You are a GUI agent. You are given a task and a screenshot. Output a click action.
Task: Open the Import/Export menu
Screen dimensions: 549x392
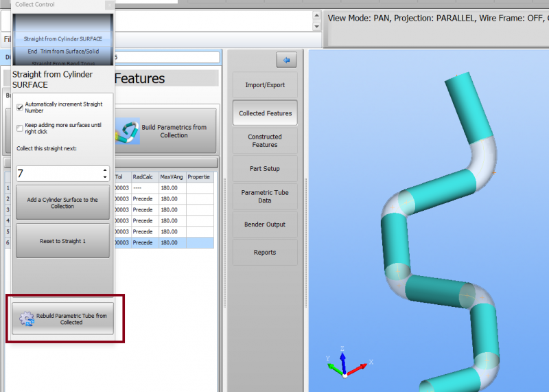[x=265, y=85]
